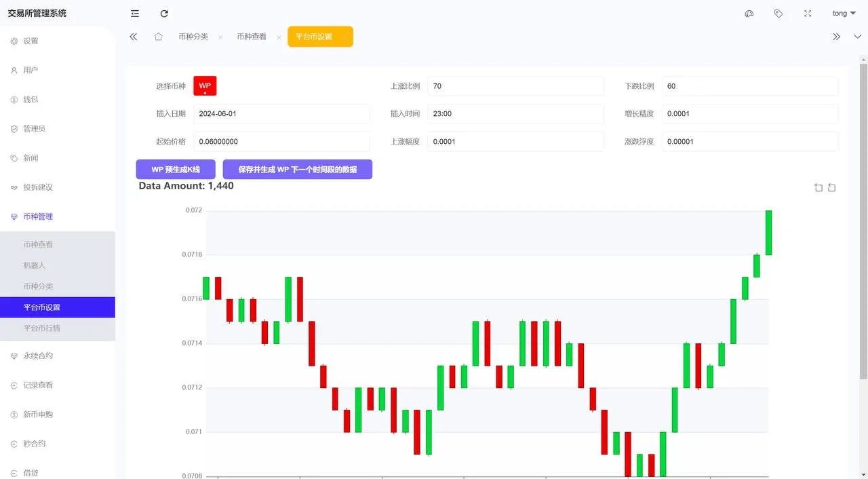The image size is (868, 479).
Task: Click the chart zoom tool icon
Action: point(818,188)
